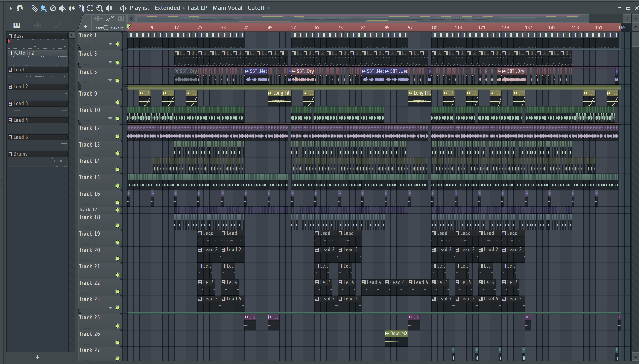Screen dimensions: 639x364
Task: Mute Track 3 via its green light
Action: pyautogui.click(x=118, y=62)
